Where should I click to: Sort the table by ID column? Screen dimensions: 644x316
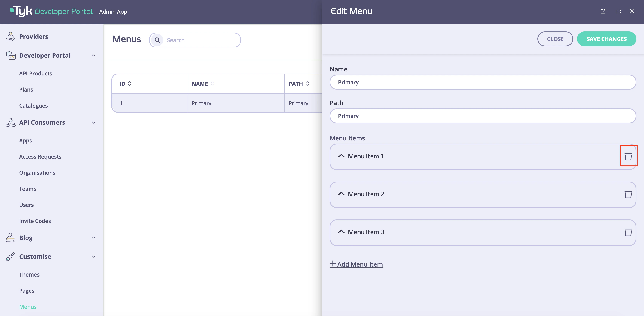(x=130, y=84)
